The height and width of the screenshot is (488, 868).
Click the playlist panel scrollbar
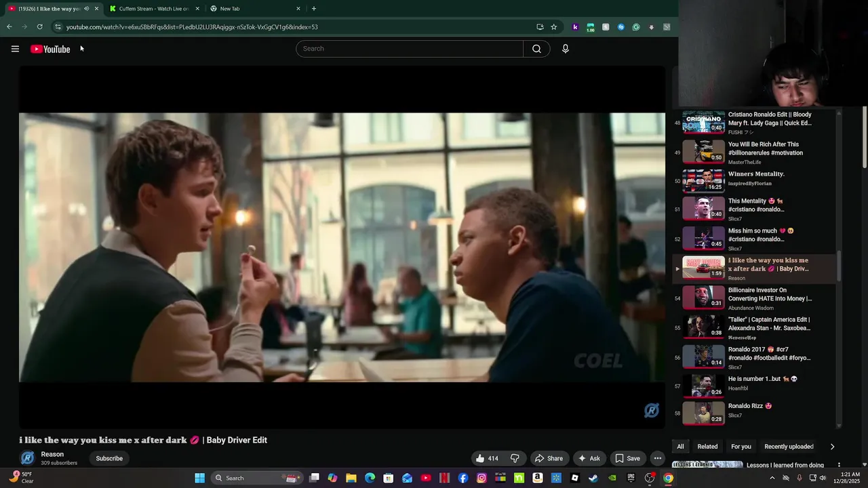tap(839, 265)
